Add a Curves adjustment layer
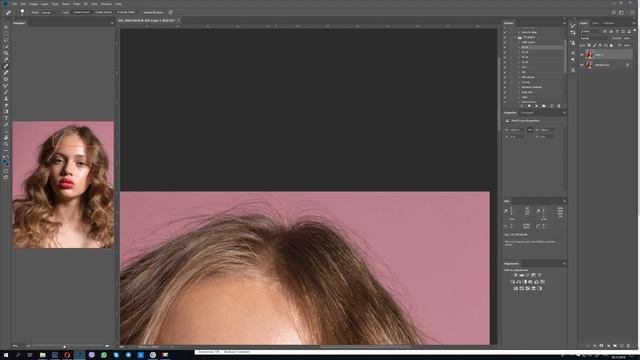 [528, 275]
